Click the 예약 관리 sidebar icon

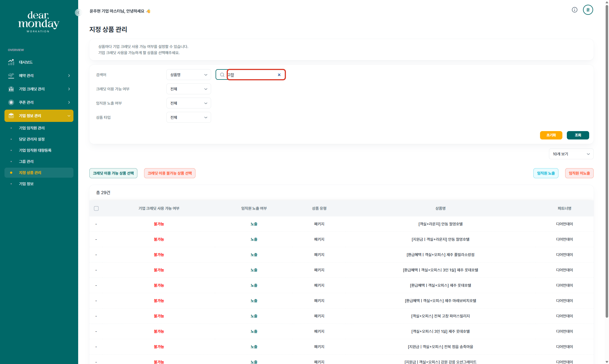[x=11, y=76]
